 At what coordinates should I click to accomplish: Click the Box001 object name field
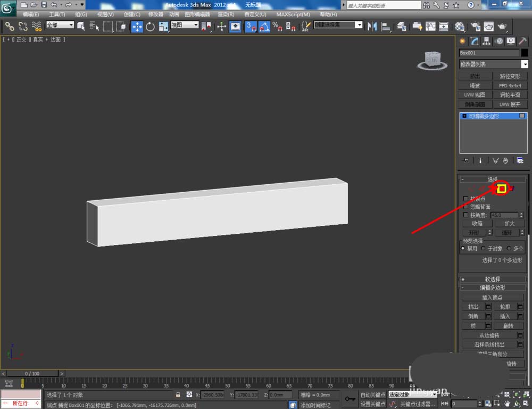tap(489, 53)
